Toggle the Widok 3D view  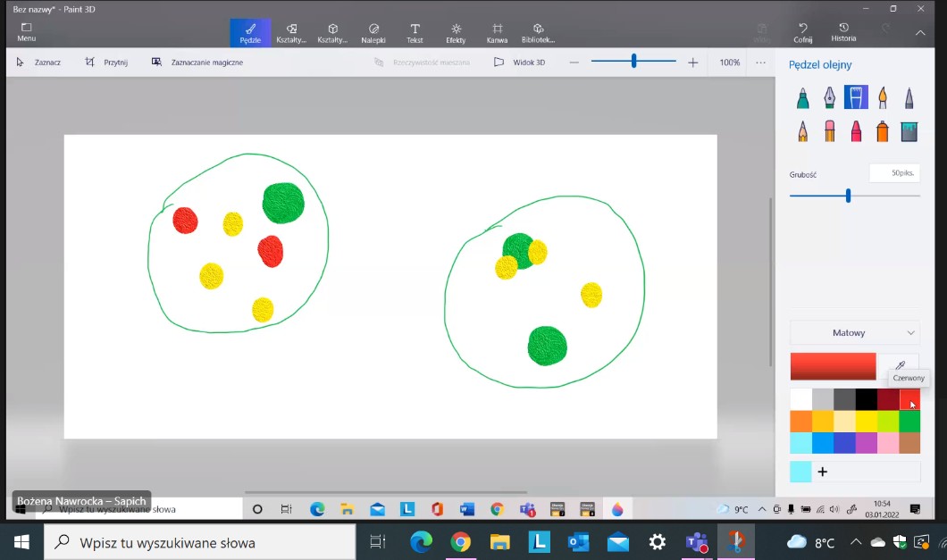519,63
